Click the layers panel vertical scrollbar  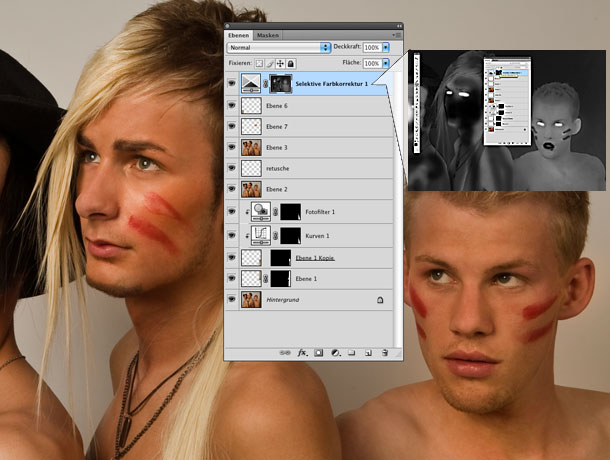tap(397, 209)
